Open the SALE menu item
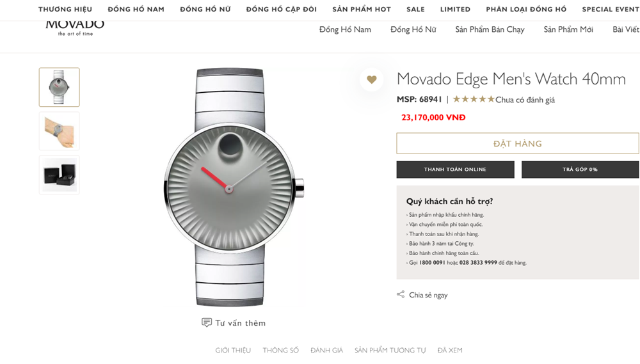640x364 pixels. point(415,10)
